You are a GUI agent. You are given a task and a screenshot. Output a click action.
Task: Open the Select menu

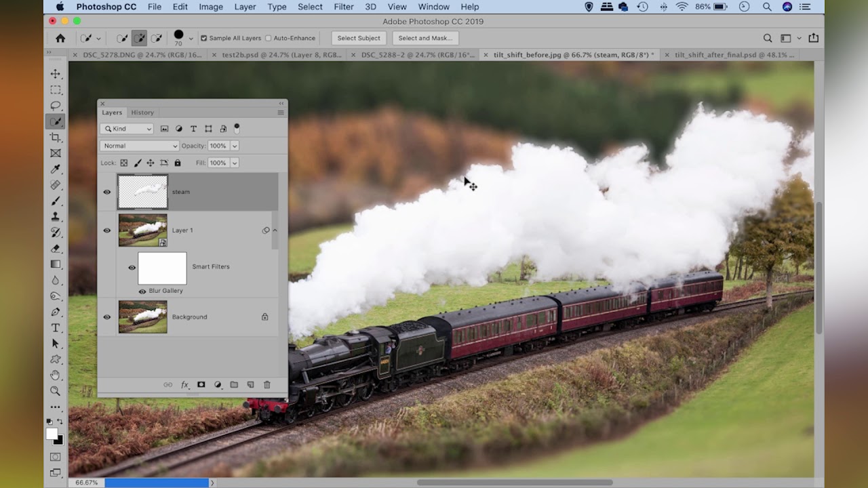310,7
